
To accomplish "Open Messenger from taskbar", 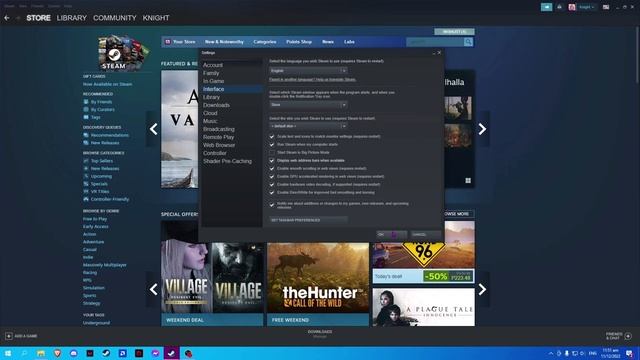I will (x=155, y=353).
